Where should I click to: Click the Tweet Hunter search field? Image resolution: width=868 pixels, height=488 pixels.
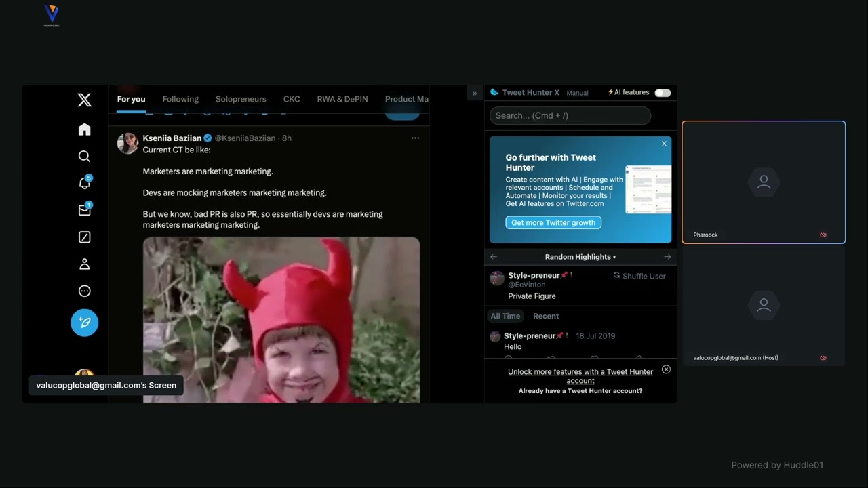tap(570, 116)
